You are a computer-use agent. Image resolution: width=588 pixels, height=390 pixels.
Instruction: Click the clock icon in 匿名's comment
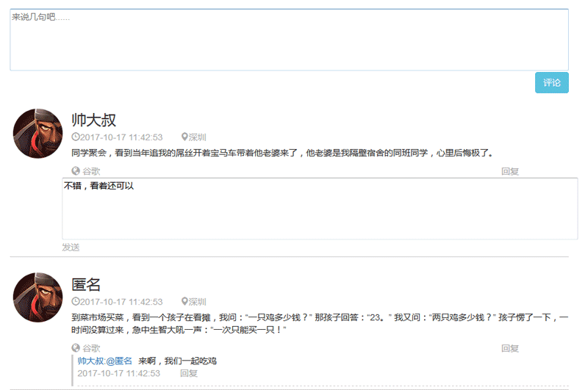pyautogui.click(x=76, y=302)
